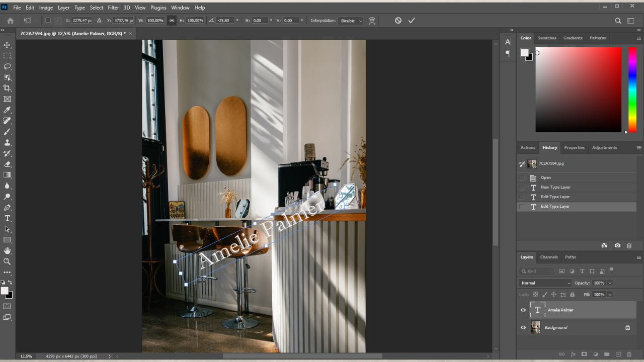The image size is (644, 362).
Task: Open the Normal blend mode dropdown
Action: (545, 283)
